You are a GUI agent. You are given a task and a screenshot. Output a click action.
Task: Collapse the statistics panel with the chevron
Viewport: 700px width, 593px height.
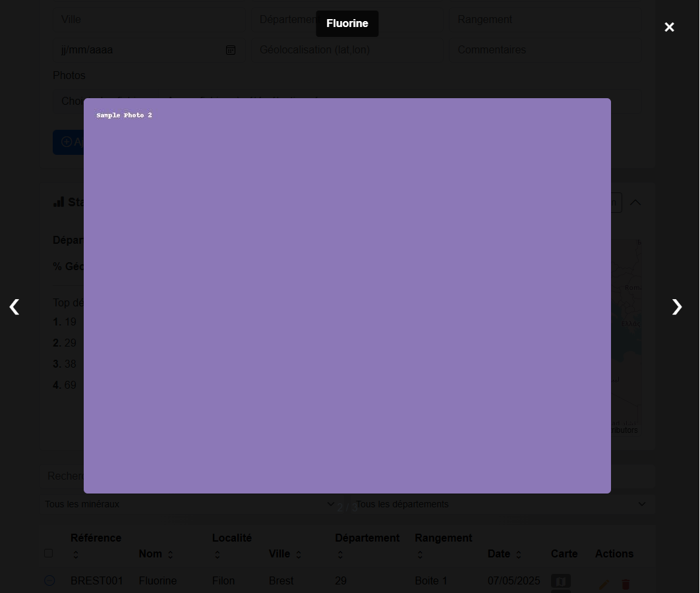tap(635, 202)
